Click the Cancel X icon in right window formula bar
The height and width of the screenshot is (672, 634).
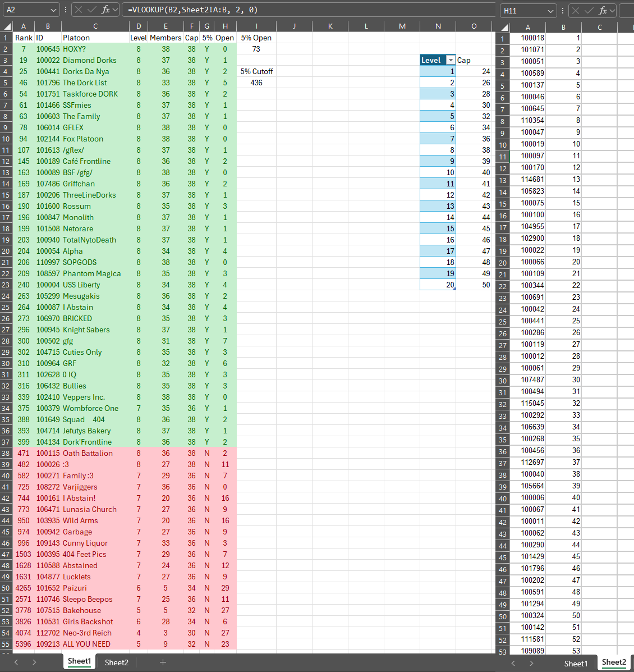[x=576, y=10]
